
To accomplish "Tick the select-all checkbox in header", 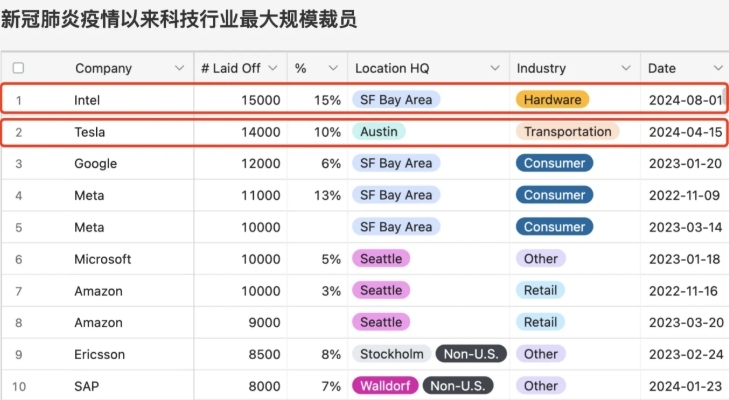I will (x=18, y=68).
